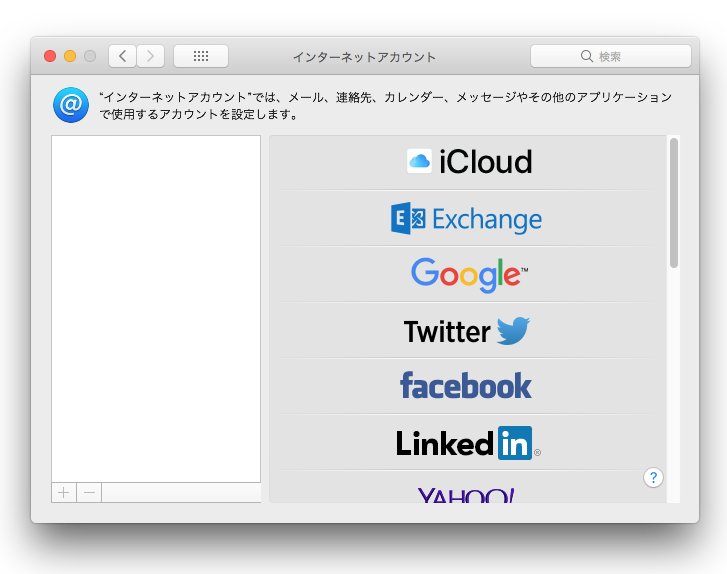Select the Yahoo account option

click(x=468, y=487)
